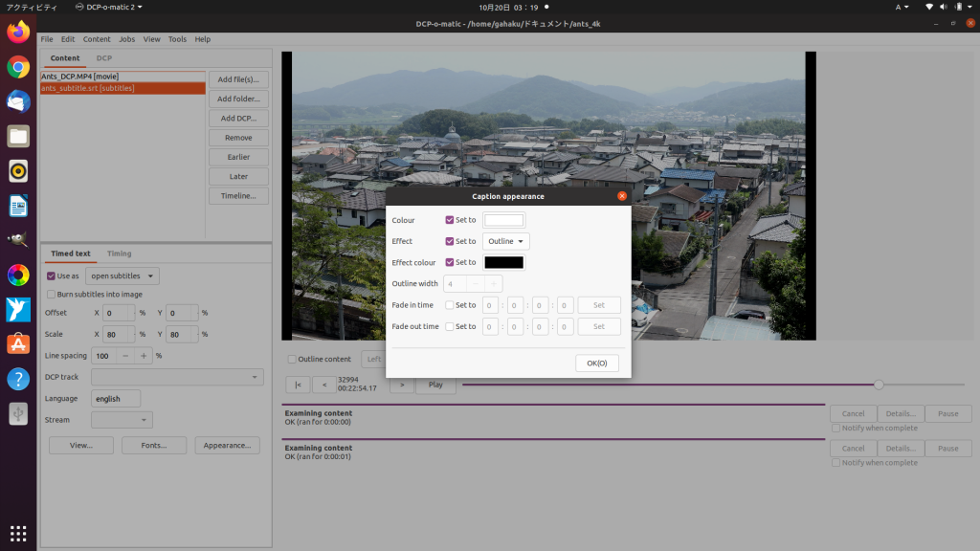Step back one frame with < button

click(324, 385)
